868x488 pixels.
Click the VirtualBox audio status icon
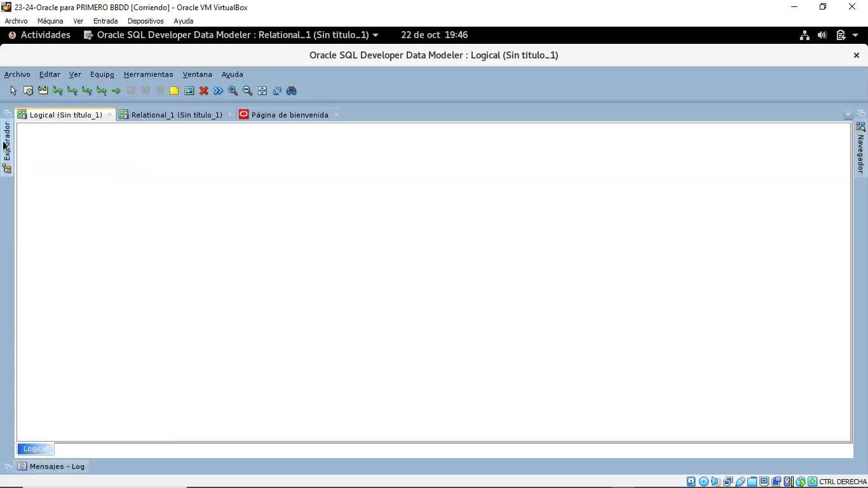pyautogui.click(x=715, y=482)
